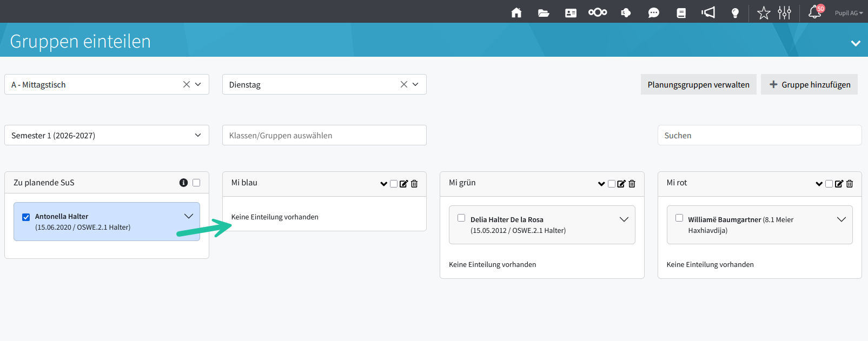Image resolution: width=868 pixels, height=341 pixels.
Task: Collapse the Mi blau group chevron
Action: (x=383, y=184)
